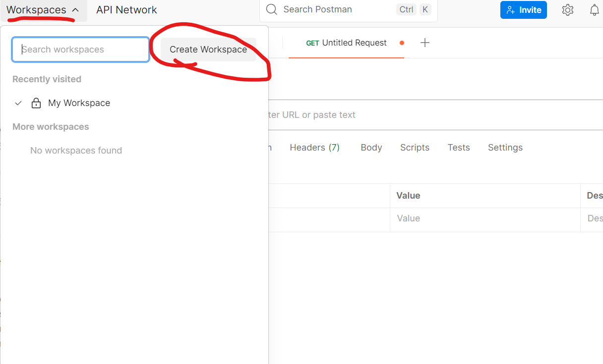Image resolution: width=603 pixels, height=364 pixels.
Task: Click Recently visited heading
Action: [x=47, y=79]
